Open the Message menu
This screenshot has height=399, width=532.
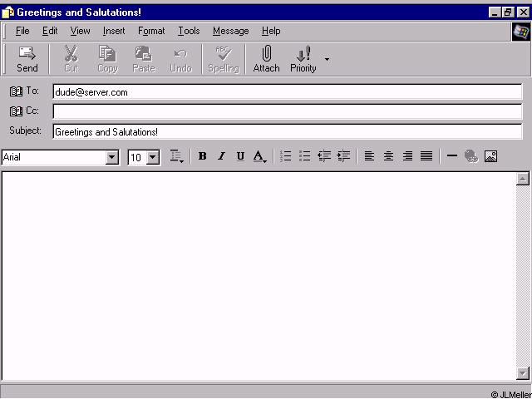point(231,32)
